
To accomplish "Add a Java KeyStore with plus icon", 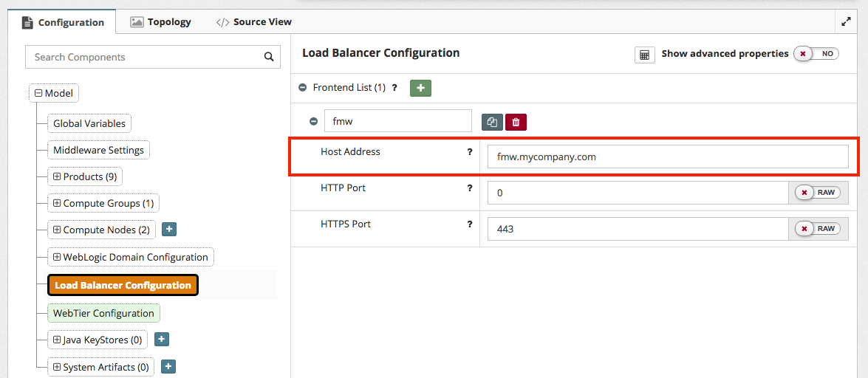I will click(x=162, y=340).
